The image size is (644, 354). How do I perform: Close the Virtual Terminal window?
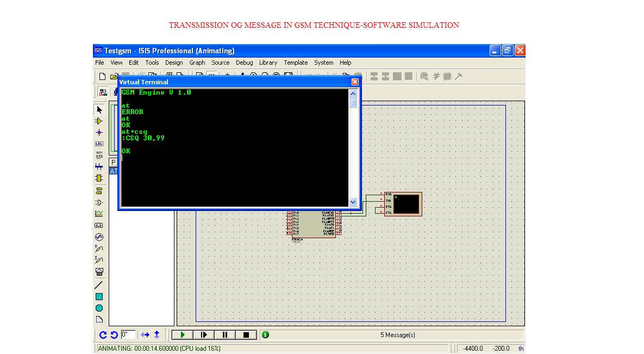(x=355, y=82)
